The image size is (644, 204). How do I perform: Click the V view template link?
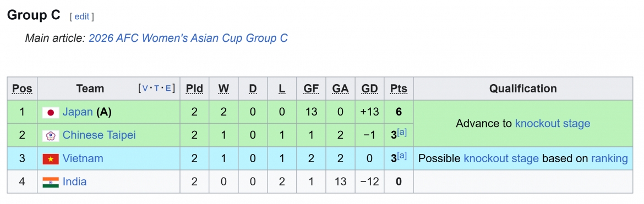145,88
